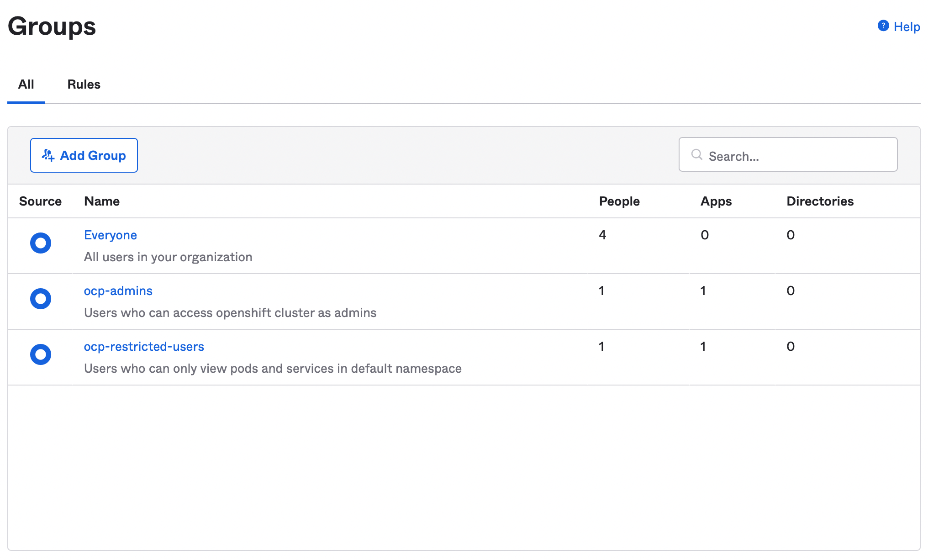Open the ocp-restricted-users group link
The width and height of the screenshot is (928, 560).
click(144, 347)
